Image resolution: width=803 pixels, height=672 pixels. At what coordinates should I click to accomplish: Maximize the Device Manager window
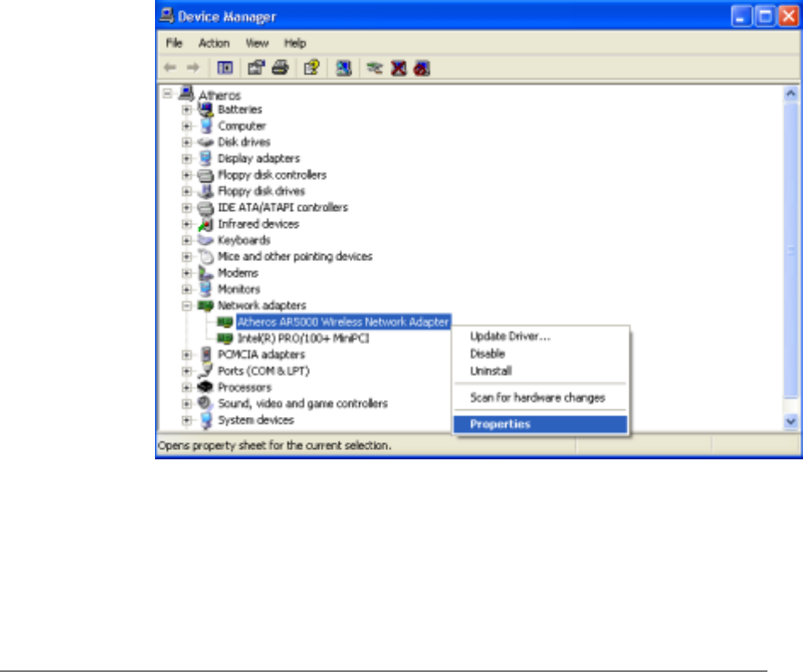click(765, 16)
